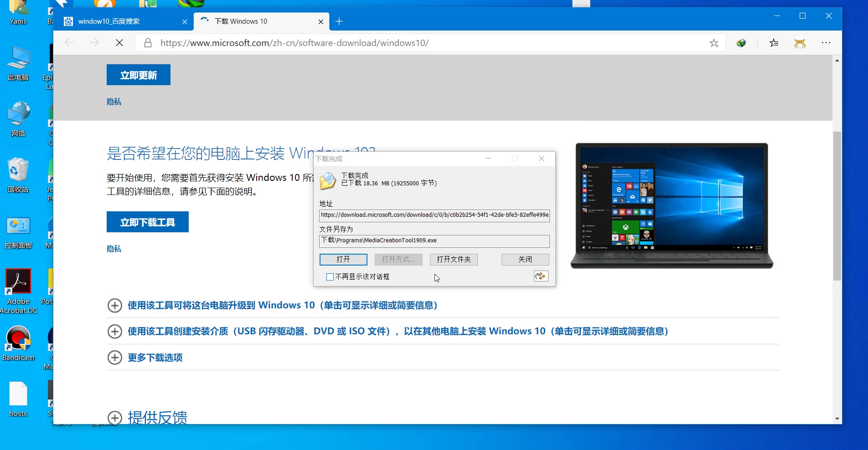Click the back navigation arrow

pyautogui.click(x=69, y=42)
